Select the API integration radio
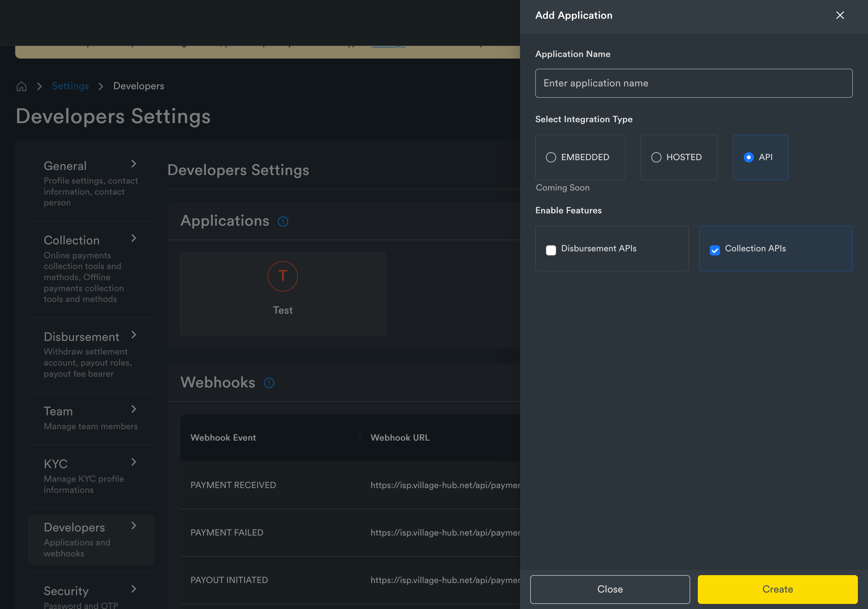Image resolution: width=868 pixels, height=609 pixels. 748,157
